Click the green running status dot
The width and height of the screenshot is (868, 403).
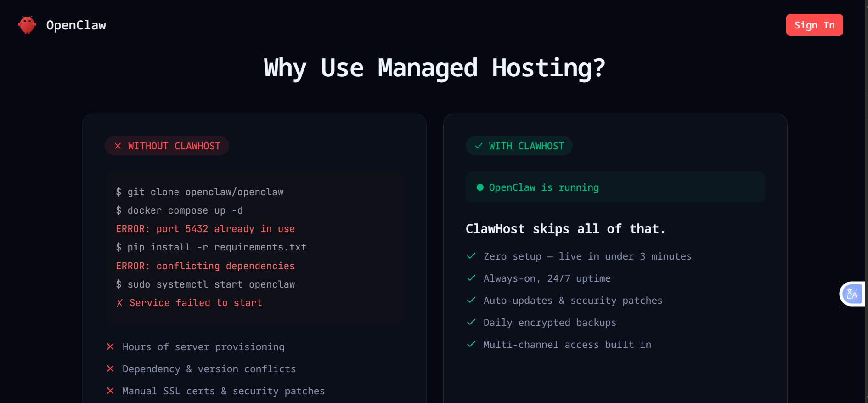click(480, 187)
